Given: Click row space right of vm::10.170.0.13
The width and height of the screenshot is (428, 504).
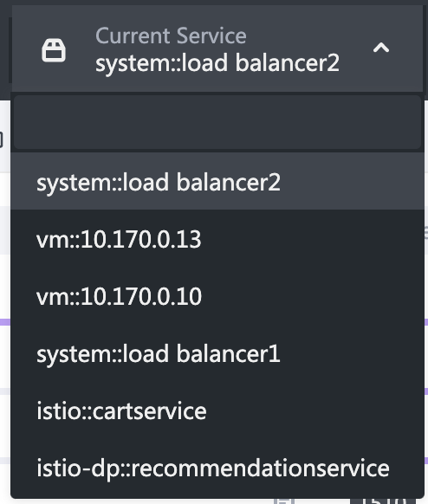Looking at the screenshot, I should point(312,239).
